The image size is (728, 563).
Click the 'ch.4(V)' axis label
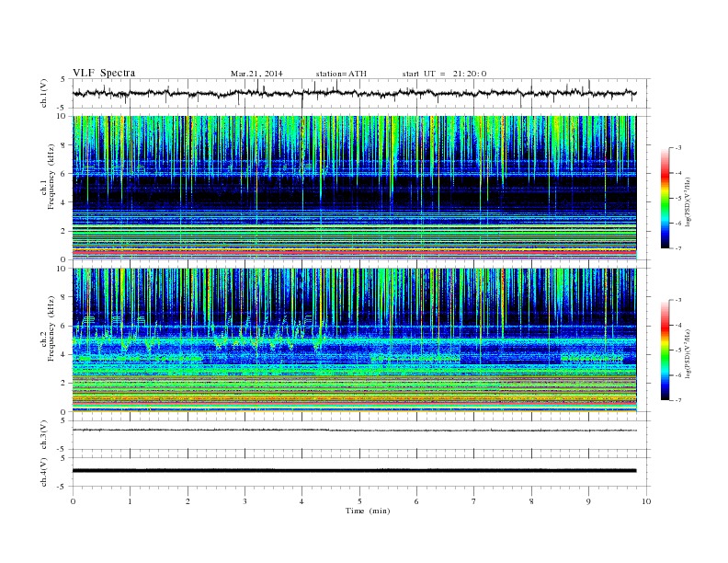pyautogui.click(x=44, y=472)
